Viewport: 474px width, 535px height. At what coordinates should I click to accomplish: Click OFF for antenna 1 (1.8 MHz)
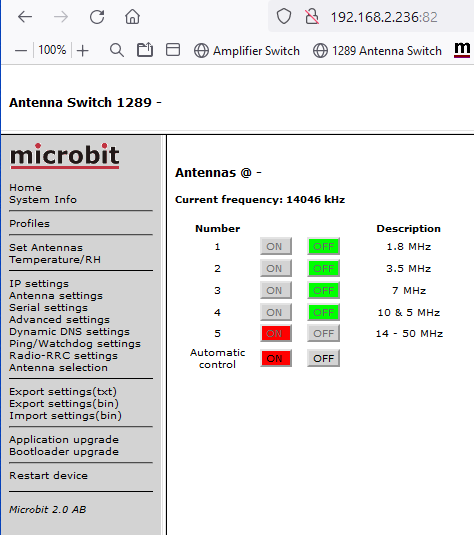coord(323,246)
